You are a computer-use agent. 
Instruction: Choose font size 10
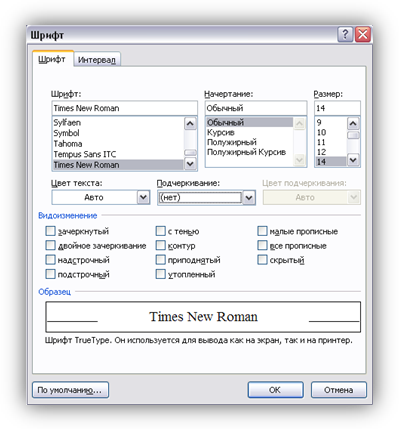(330, 132)
